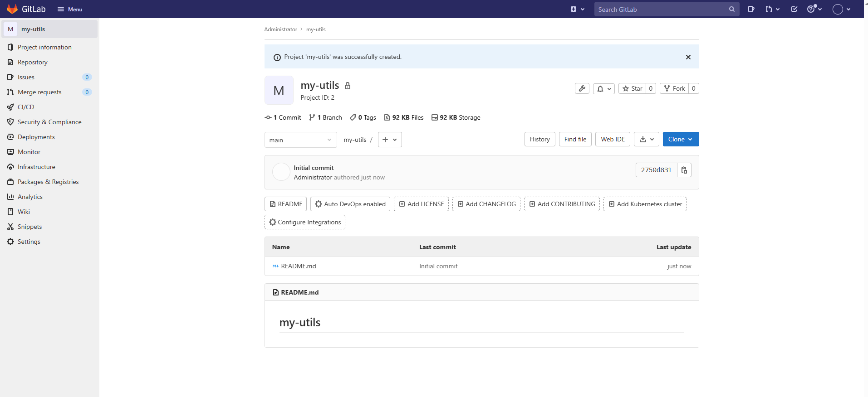Select my-utils project header in sidebar
The height and width of the screenshot is (397, 868).
49,29
